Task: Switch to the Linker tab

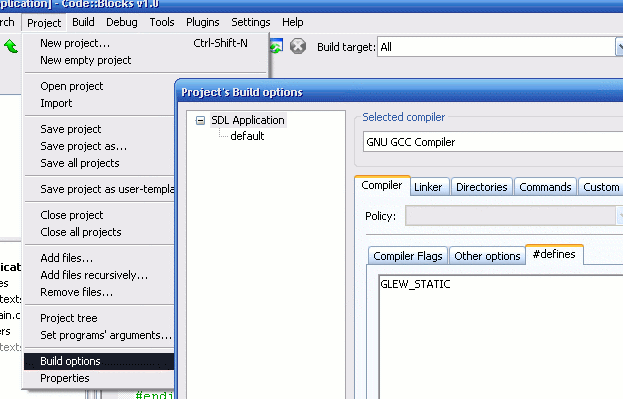Action: point(428,187)
